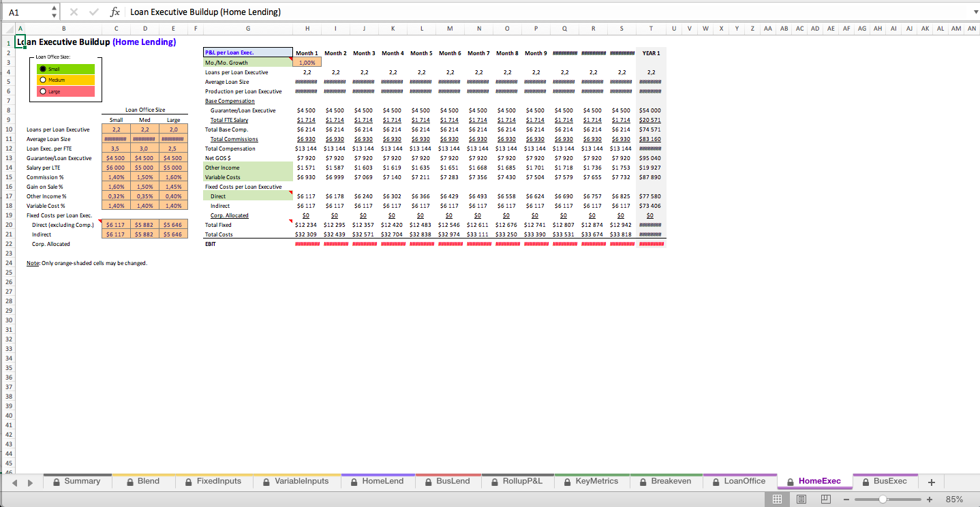Select the active HomeExec sheet tab

pyautogui.click(x=814, y=481)
